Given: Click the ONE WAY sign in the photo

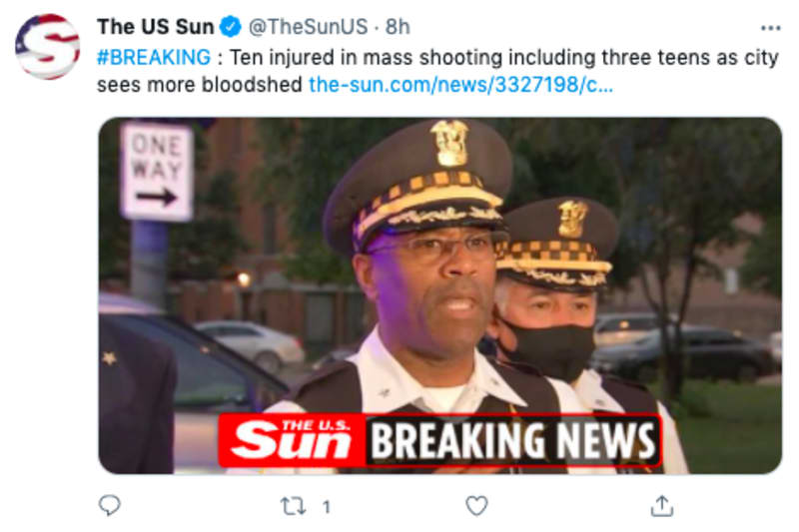Looking at the screenshot, I should pos(157,172).
